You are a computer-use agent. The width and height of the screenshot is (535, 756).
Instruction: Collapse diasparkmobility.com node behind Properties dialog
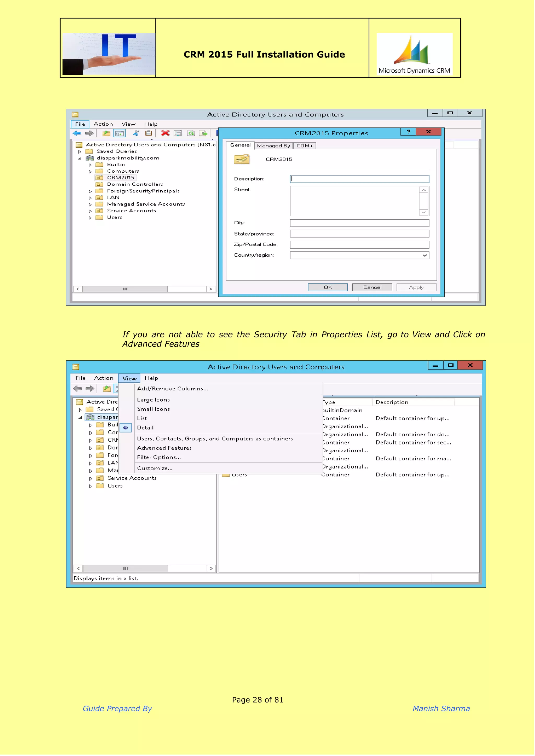click(x=80, y=158)
